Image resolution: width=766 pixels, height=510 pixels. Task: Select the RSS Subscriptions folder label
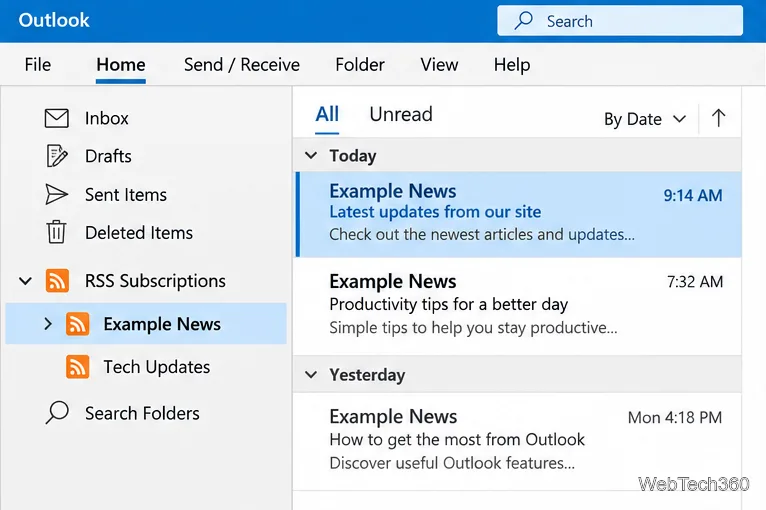tap(155, 281)
